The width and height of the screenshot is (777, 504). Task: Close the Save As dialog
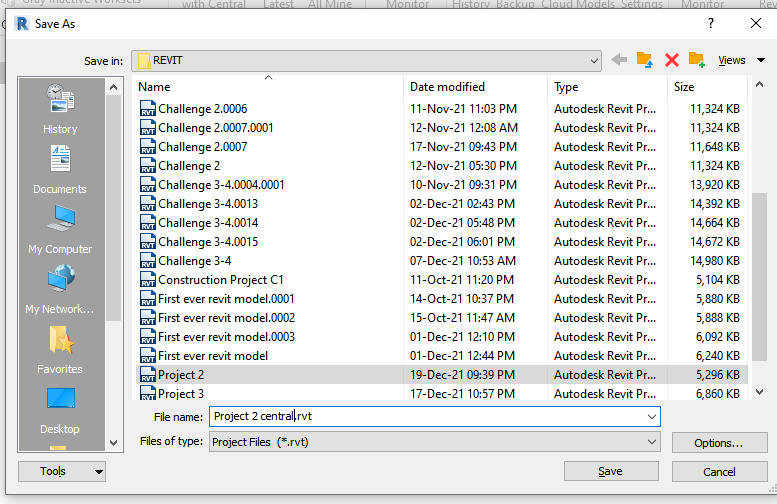point(756,23)
